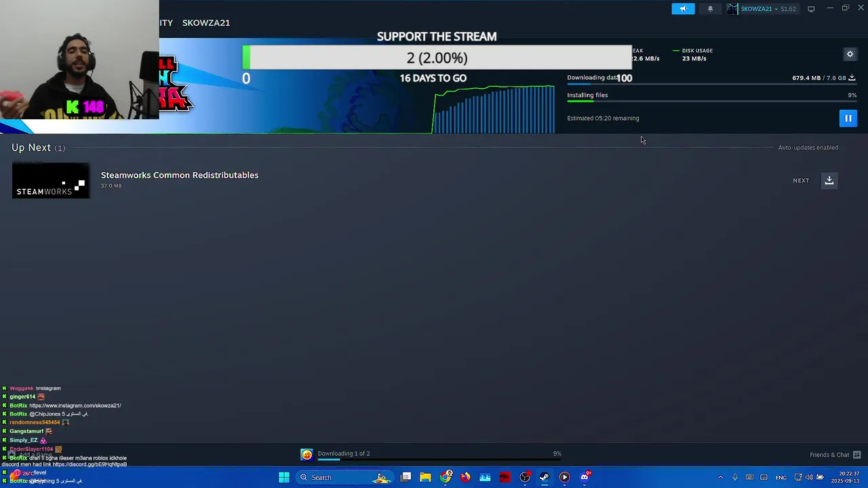Open Discord from taskbar

coord(585,477)
